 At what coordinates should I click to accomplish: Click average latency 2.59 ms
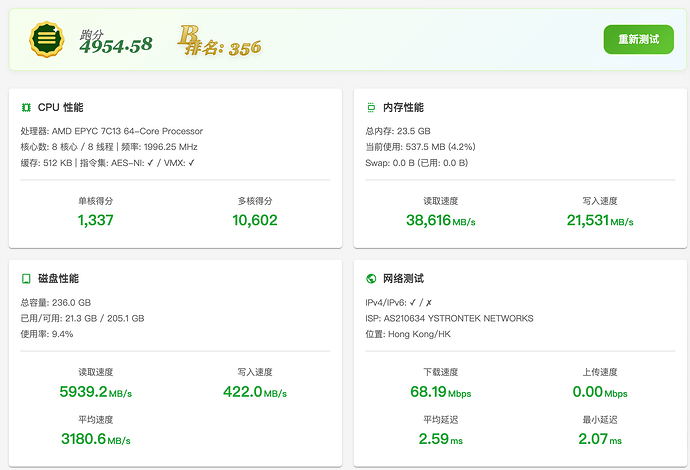pos(440,439)
